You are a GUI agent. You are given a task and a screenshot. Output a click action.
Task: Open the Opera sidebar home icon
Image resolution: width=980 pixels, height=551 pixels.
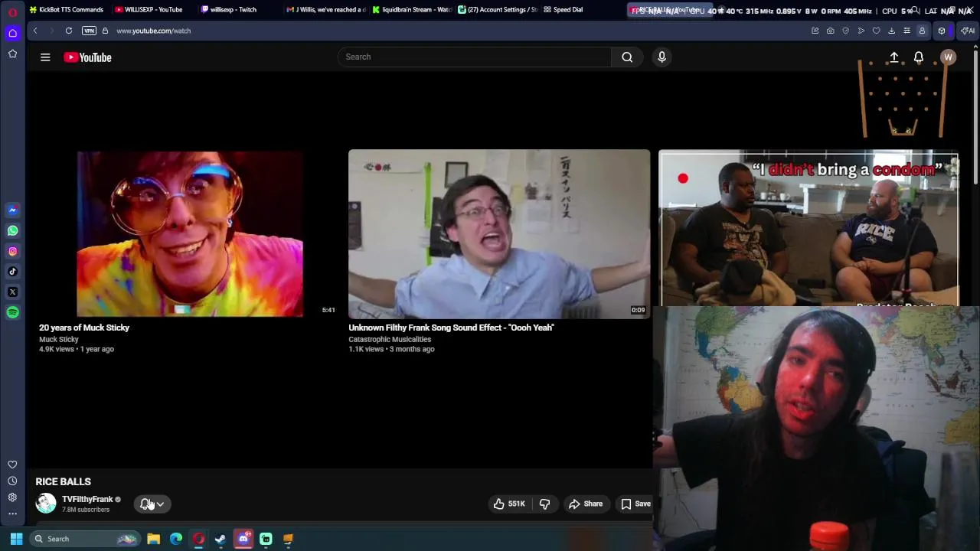click(x=12, y=33)
